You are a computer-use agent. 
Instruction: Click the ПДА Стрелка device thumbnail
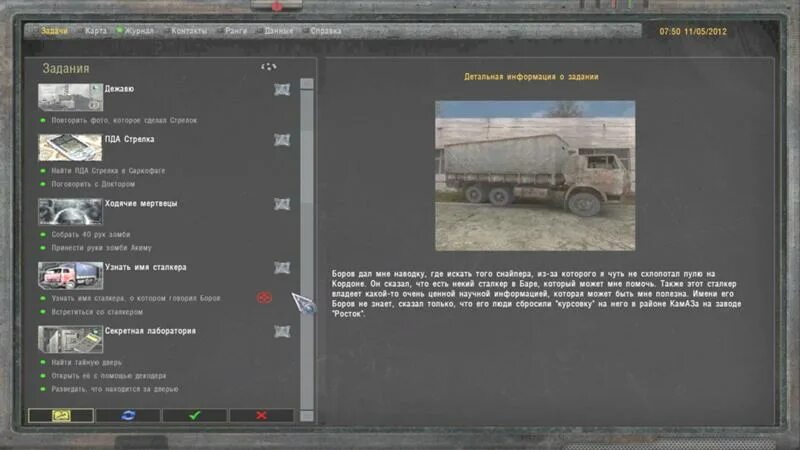tap(70, 147)
